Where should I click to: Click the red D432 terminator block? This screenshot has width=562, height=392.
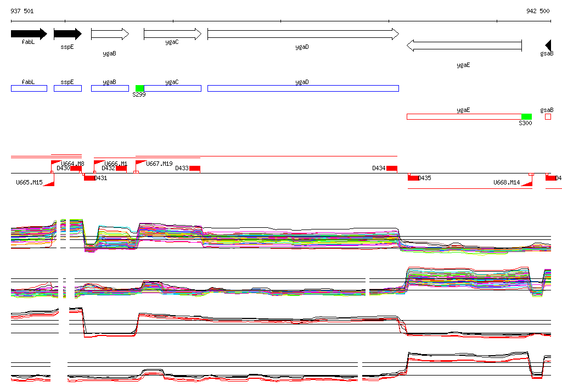click(121, 168)
